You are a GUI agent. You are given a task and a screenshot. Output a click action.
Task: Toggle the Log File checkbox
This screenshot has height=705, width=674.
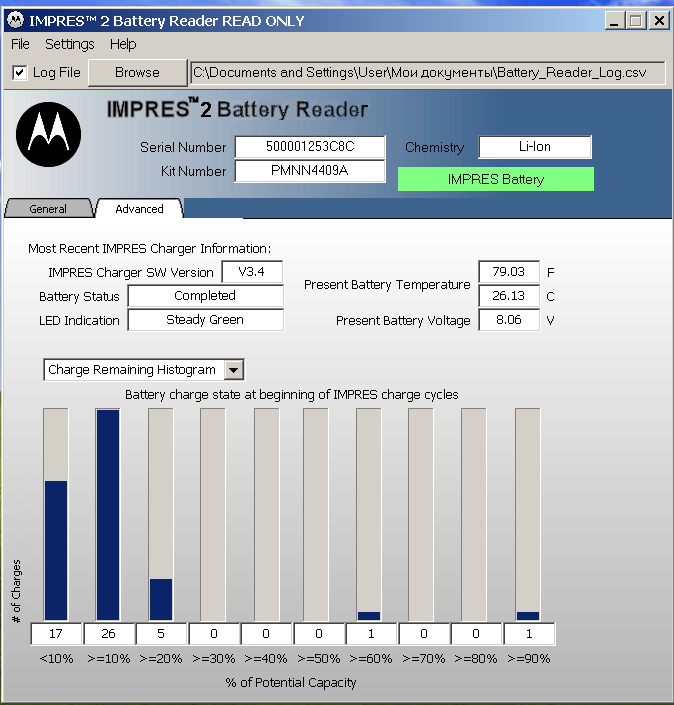tap(19, 72)
